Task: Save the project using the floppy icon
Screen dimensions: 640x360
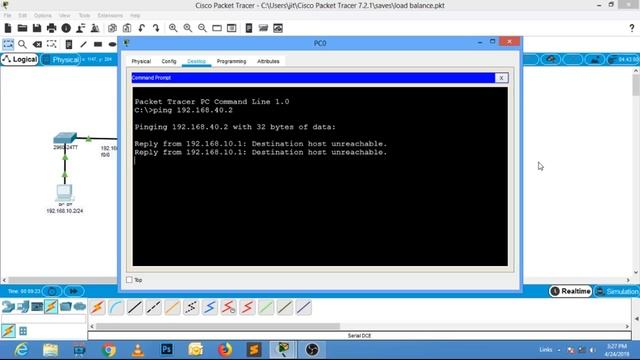Action: 37,28
